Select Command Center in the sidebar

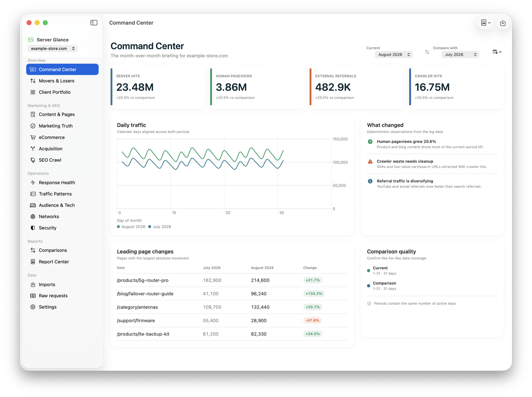coord(62,70)
